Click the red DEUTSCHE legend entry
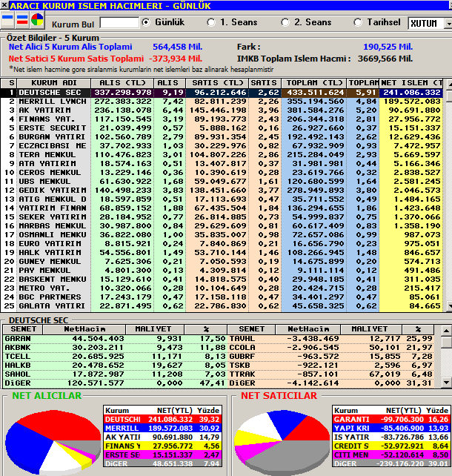Screen dimensions: 452x476 163,419
